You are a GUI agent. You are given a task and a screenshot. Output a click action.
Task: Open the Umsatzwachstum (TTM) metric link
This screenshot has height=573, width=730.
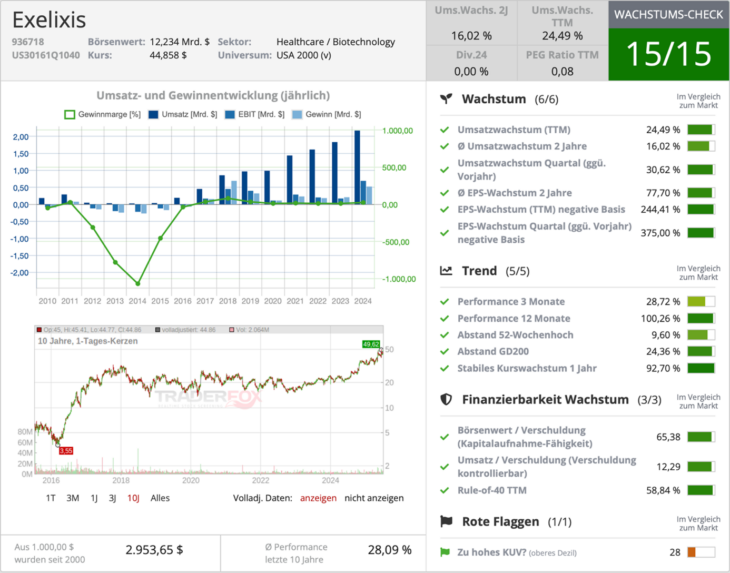[x=514, y=129]
